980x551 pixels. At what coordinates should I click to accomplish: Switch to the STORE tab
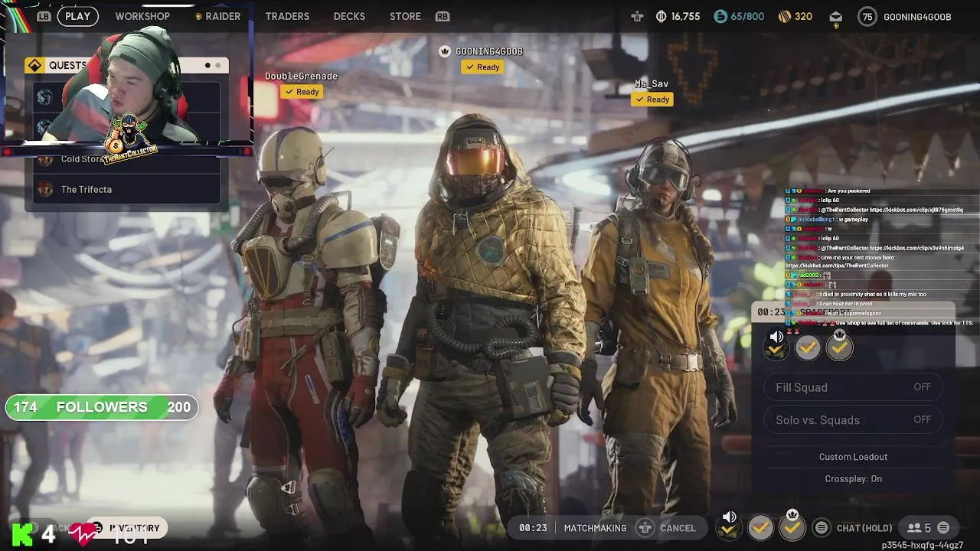(x=405, y=16)
